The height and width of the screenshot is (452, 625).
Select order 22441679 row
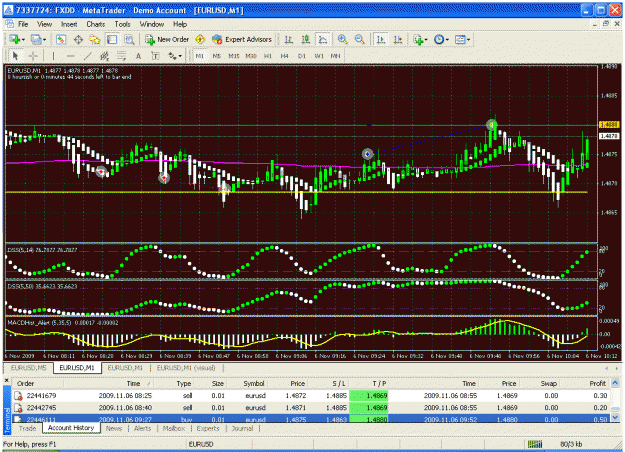[x=311, y=396]
